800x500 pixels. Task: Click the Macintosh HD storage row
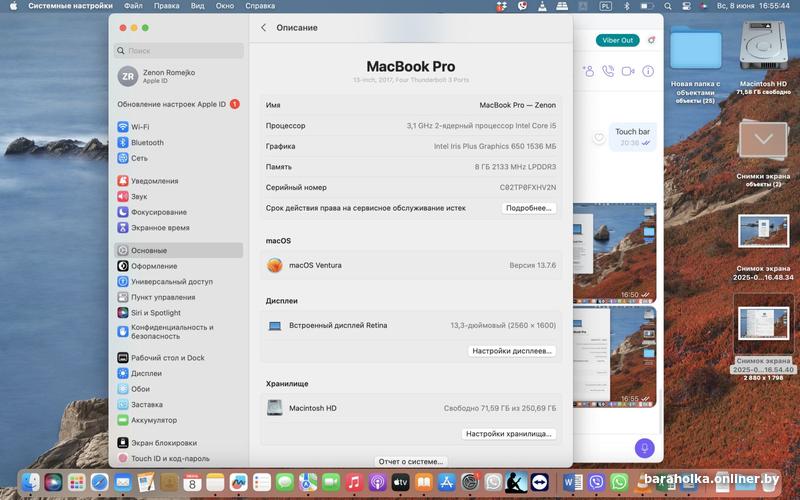(411, 408)
